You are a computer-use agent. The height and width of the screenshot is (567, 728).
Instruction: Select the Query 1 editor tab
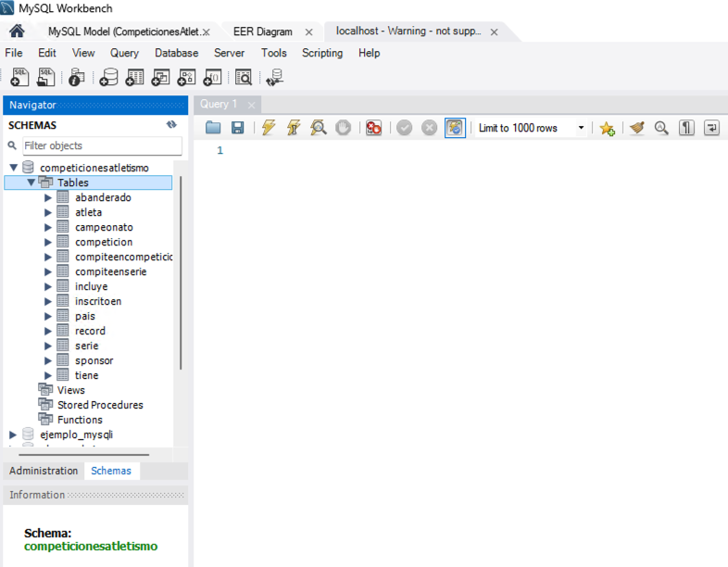pyautogui.click(x=219, y=104)
